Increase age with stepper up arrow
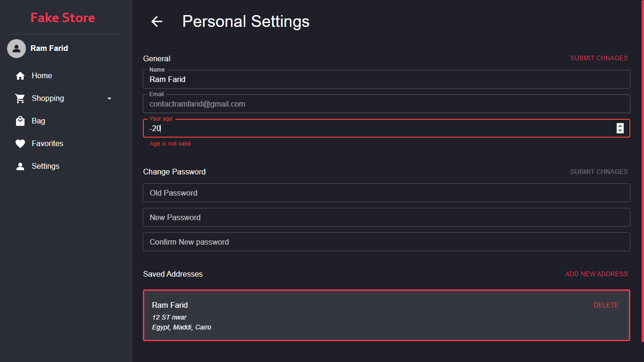The height and width of the screenshot is (362, 644). coord(620,126)
